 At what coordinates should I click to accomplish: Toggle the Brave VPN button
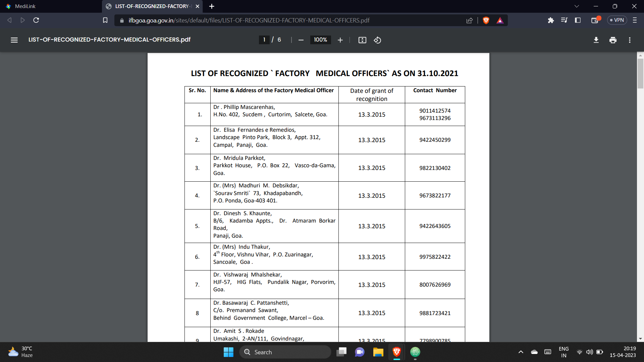tap(617, 20)
